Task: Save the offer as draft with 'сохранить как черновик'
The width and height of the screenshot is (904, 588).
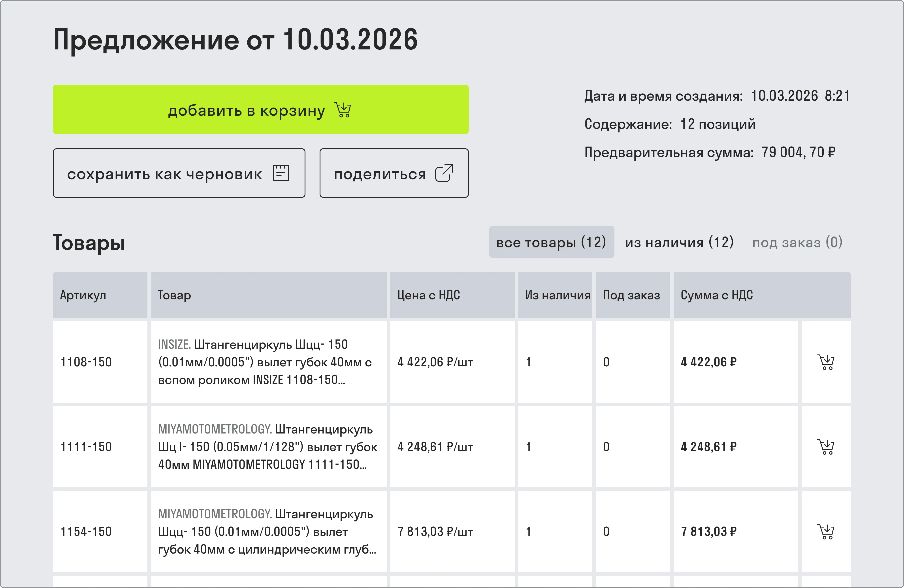Action: coord(179,173)
